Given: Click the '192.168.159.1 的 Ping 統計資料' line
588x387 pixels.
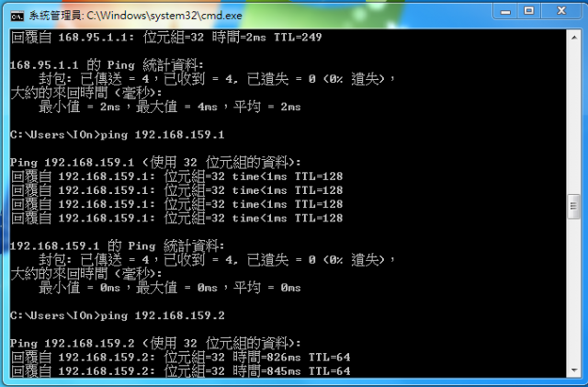Looking at the screenshot, I should point(117,245).
